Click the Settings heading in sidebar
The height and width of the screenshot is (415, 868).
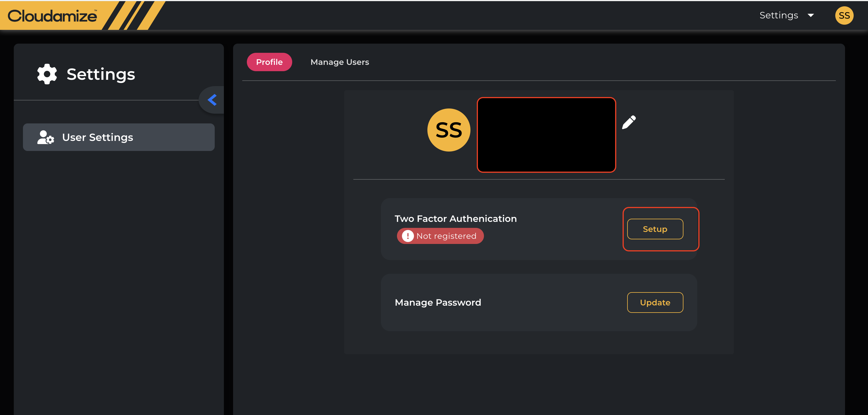[x=101, y=74]
